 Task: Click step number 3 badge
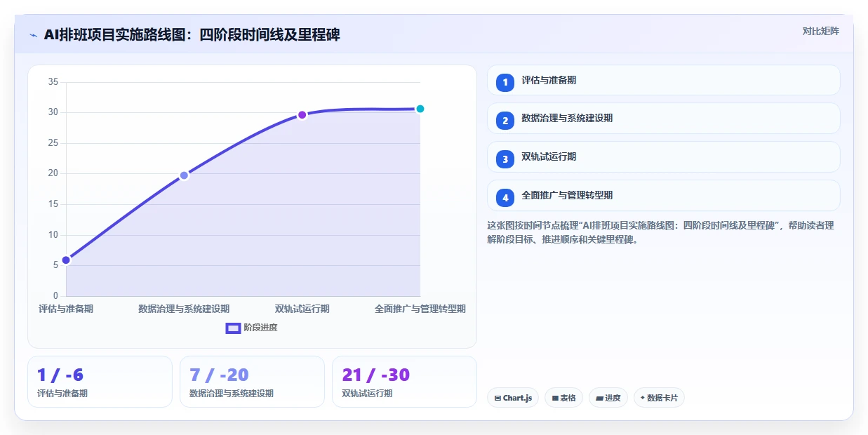click(505, 159)
